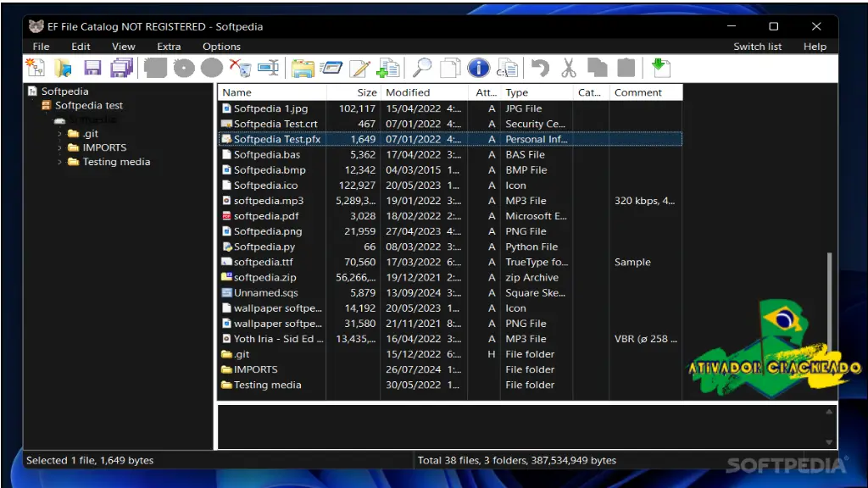Screen dimensions: 868x488
Task: Click the document with green plus icon
Action: pyautogui.click(x=388, y=68)
